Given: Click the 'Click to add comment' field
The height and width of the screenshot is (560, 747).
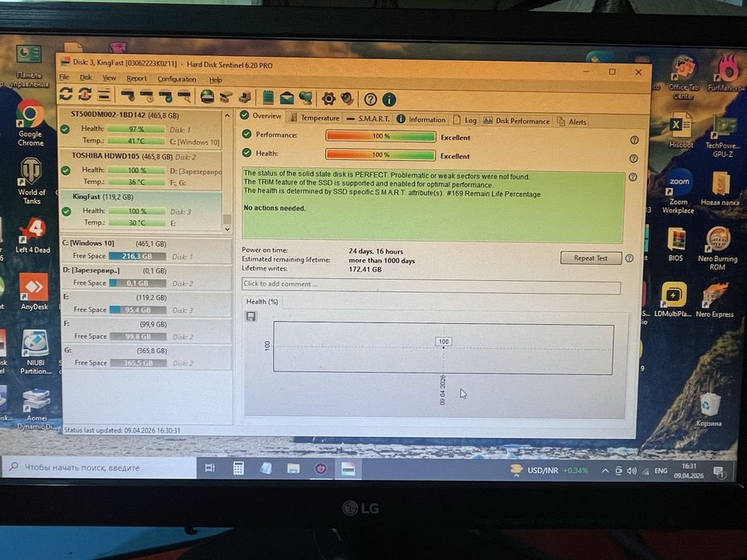Looking at the screenshot, I should click(431, 286).
